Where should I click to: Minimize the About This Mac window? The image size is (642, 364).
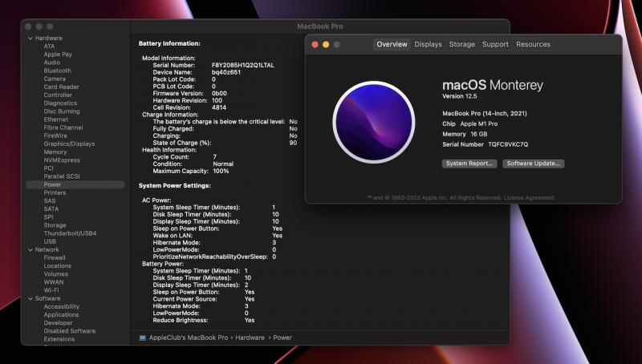point(326,45)
